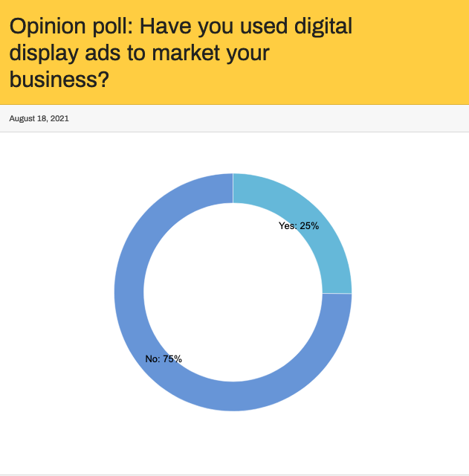Click the white space below the donut chart

click(x=233, y=443)
